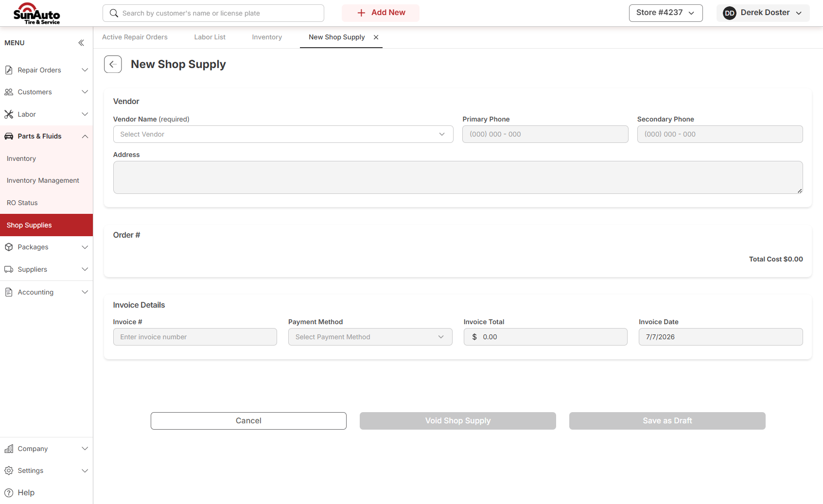The image size is (823, 504).
Task: Expand the Customers menu chevron
Action: point(85,92)
